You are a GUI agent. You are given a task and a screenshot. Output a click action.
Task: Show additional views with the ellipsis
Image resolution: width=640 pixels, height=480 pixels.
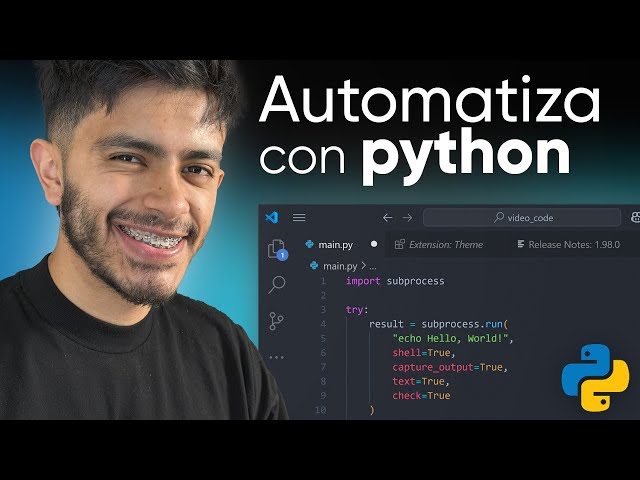click(x=276, y=357)
